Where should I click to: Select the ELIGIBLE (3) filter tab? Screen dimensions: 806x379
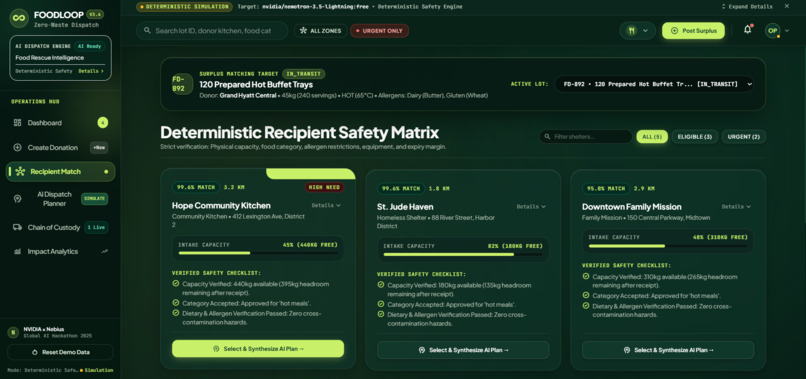coord(694,137)
